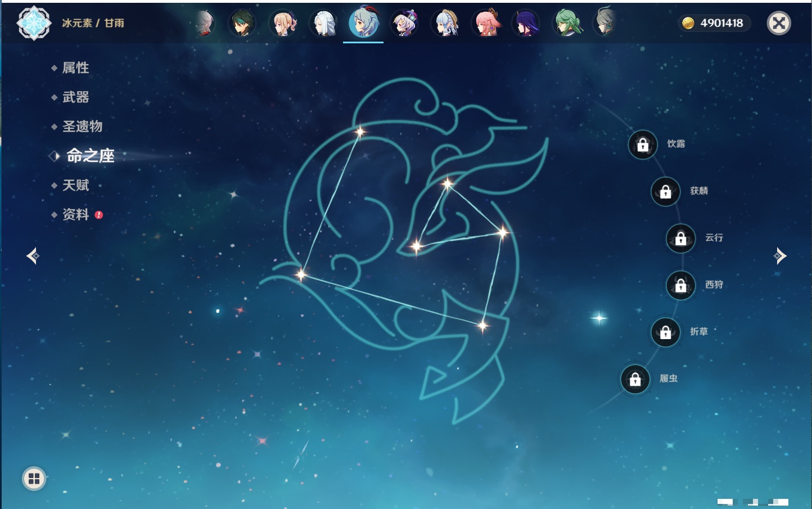This screenshot has height=509, width=812.
Task: Go to next character with right arrow
Action: tap(780, 256)
